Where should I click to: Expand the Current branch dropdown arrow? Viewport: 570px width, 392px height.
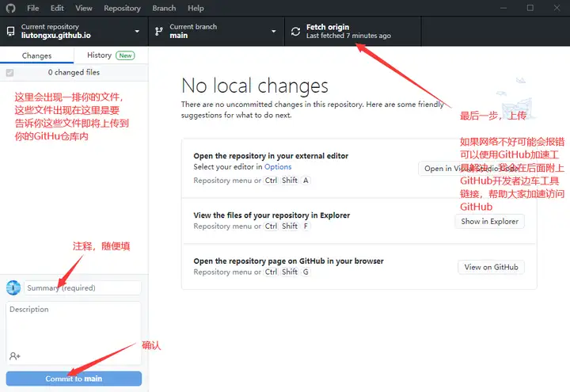click(274, 31)
